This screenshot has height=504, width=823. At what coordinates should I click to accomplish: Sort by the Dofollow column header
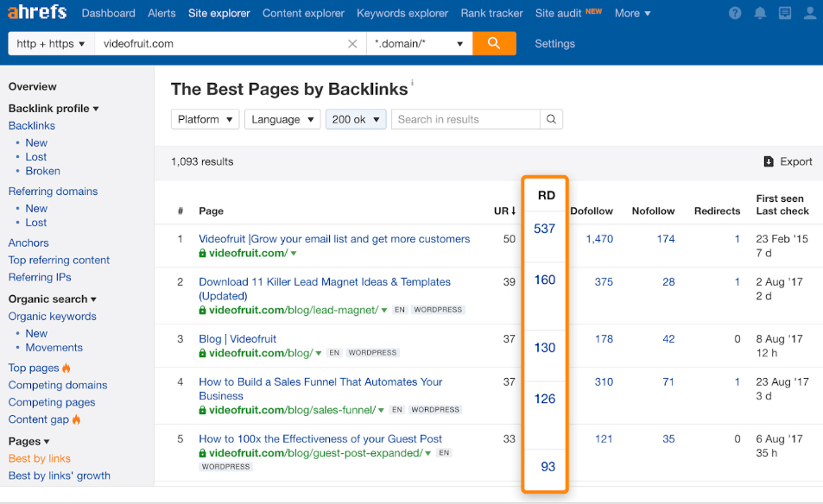[592, 211]
